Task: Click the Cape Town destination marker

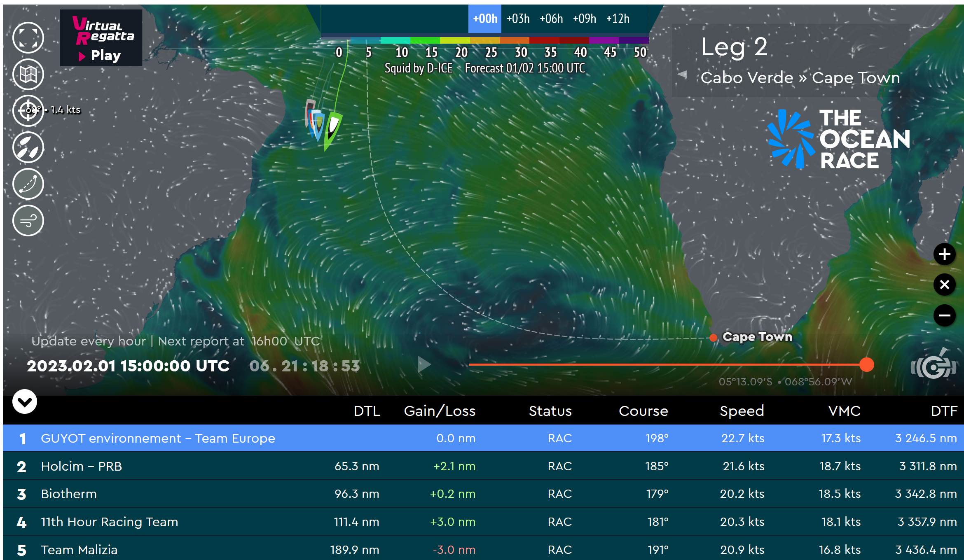Action: [714, 338]
